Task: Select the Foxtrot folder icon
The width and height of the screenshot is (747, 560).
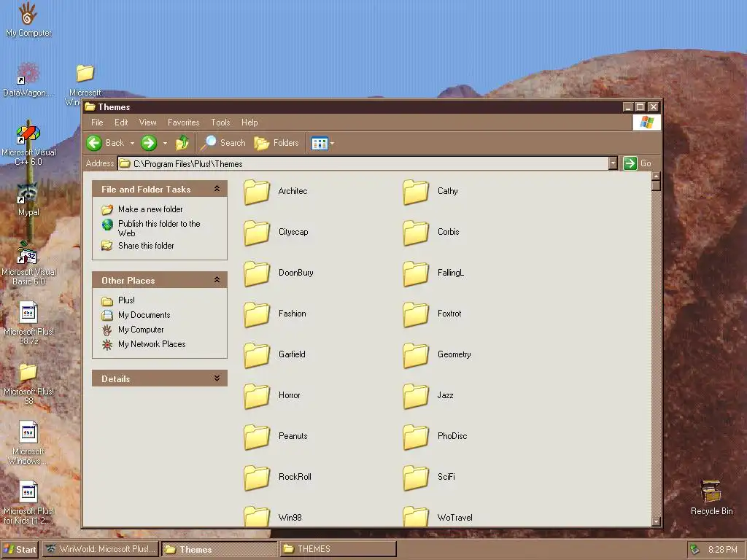Action: coord(416,314)
